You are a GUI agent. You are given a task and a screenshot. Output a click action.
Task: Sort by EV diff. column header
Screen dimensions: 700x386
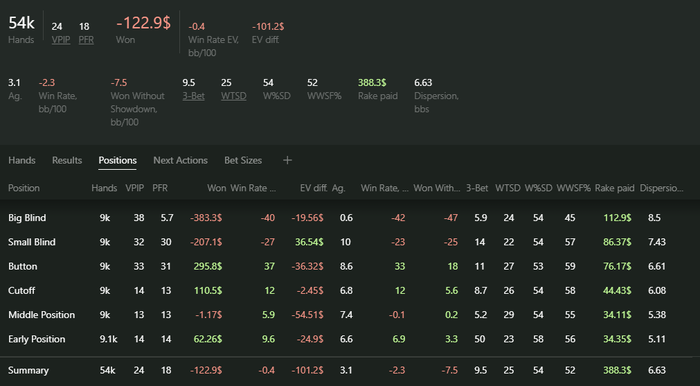point(313,188)
